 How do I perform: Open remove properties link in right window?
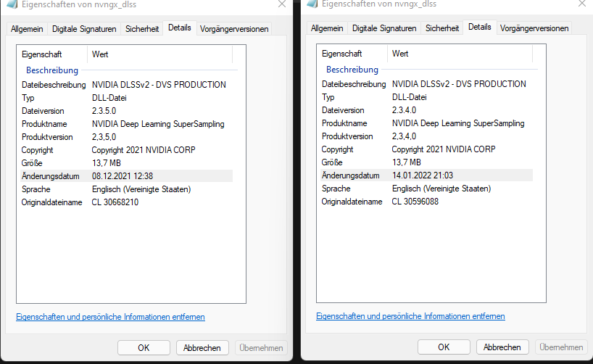[x=410, y=316]
